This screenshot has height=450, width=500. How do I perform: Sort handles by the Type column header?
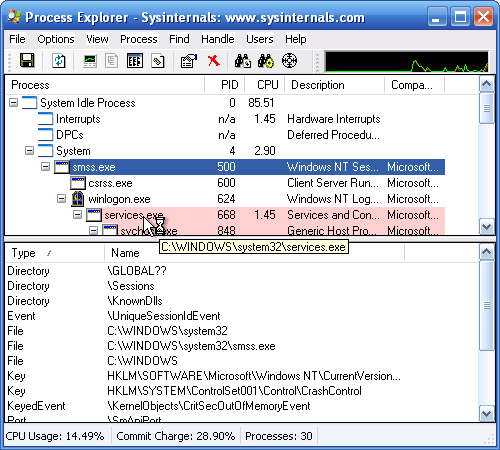pyautogui.click(x=55, y=253)
